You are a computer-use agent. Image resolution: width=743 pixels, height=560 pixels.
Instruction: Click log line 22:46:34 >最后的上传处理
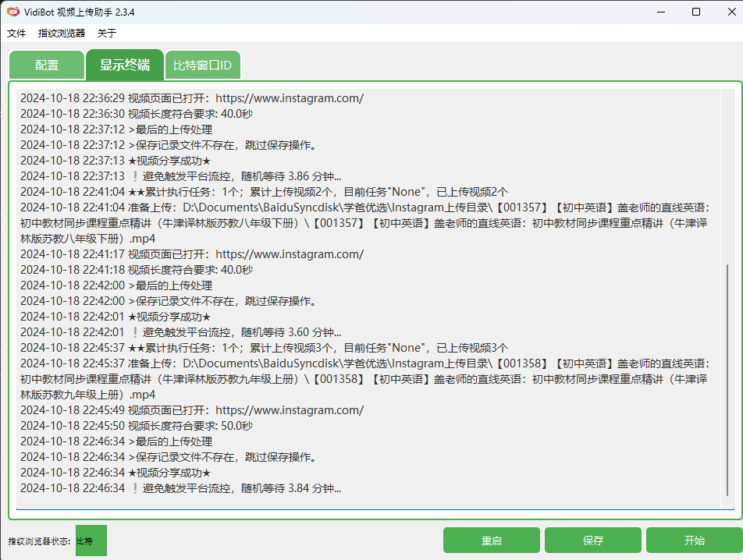(x=116, y=441)
